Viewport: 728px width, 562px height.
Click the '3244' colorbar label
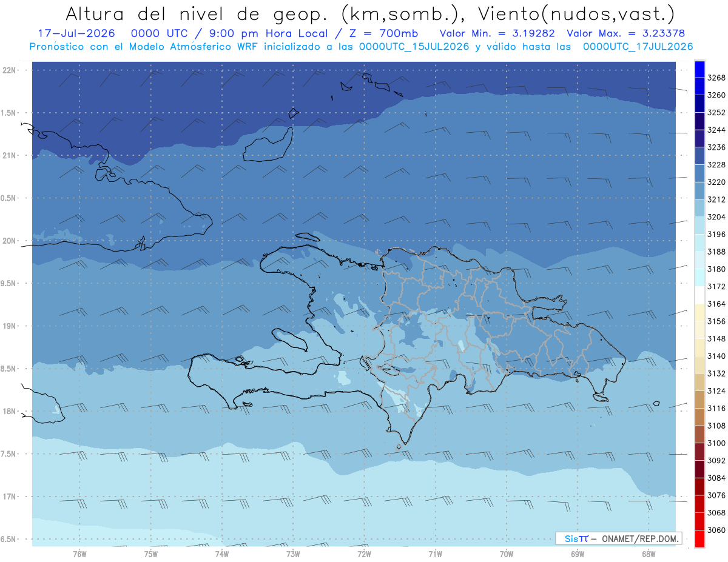pyautogui.click(x=716, y=130)
